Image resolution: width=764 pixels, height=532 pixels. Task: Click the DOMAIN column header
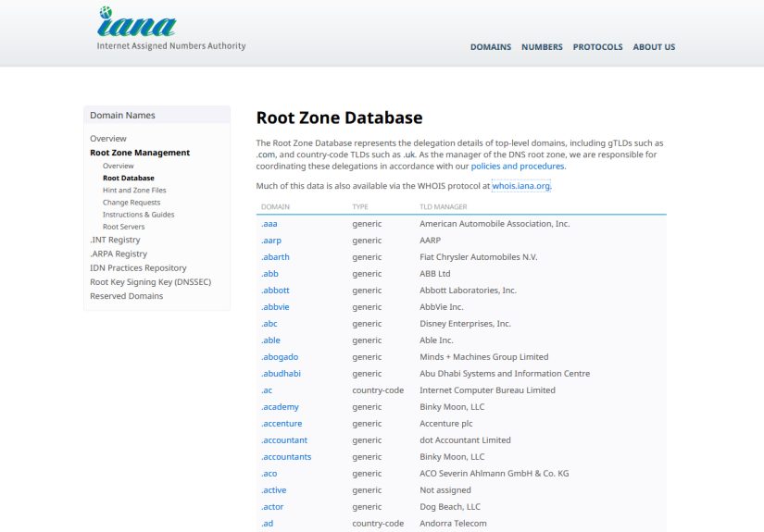[275, 207]
